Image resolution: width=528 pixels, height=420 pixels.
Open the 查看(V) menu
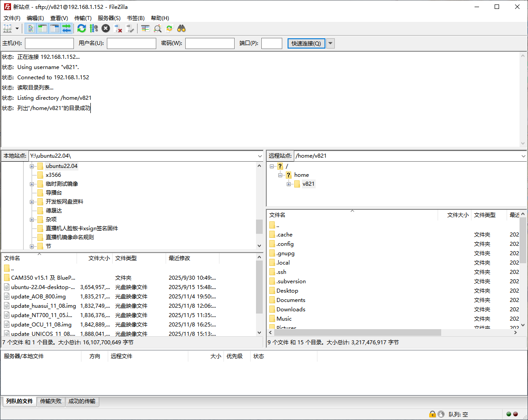click(59, 18)
